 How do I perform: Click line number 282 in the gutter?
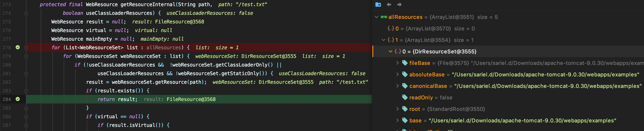click(x=7, y=82)
